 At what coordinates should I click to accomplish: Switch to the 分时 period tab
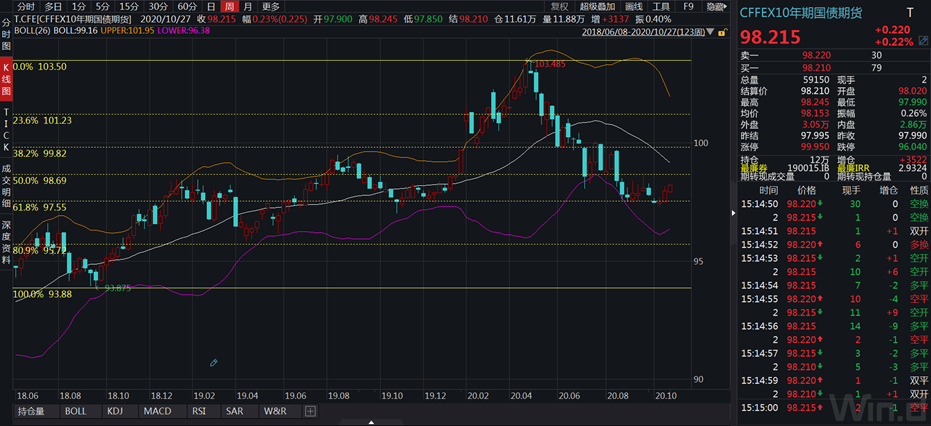[x=26, y=7]
